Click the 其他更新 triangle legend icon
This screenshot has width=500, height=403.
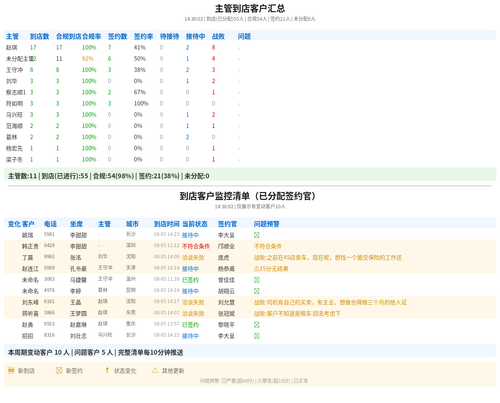(155, 370)
